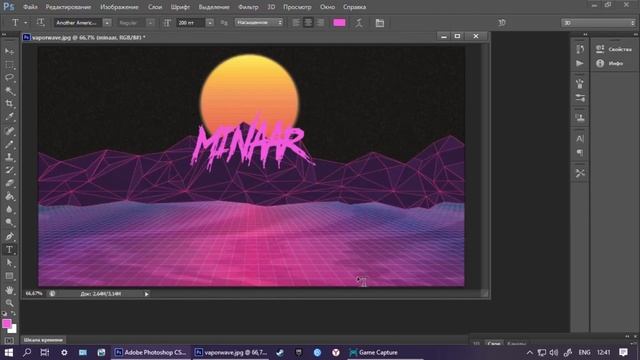The height and width of the screenshot is (360, 640).
Task: Set right text alignment
Action: coord(320,23)
